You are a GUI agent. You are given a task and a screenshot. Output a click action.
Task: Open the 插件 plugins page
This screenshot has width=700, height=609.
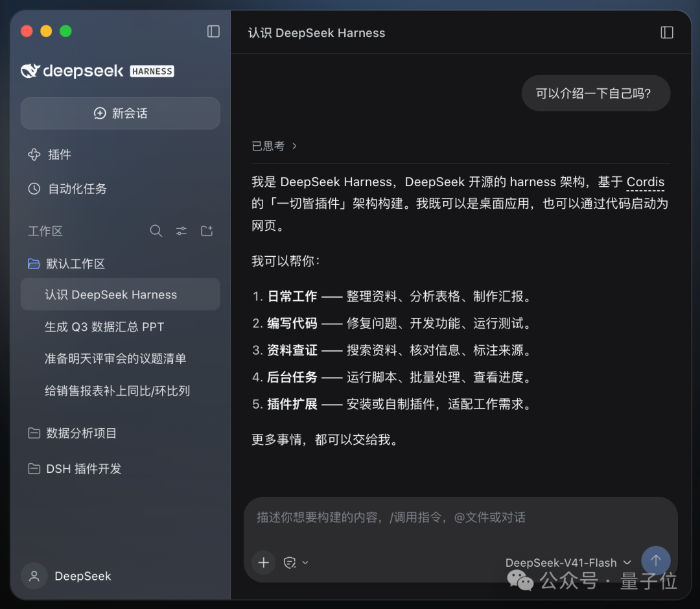pos(49,154)
